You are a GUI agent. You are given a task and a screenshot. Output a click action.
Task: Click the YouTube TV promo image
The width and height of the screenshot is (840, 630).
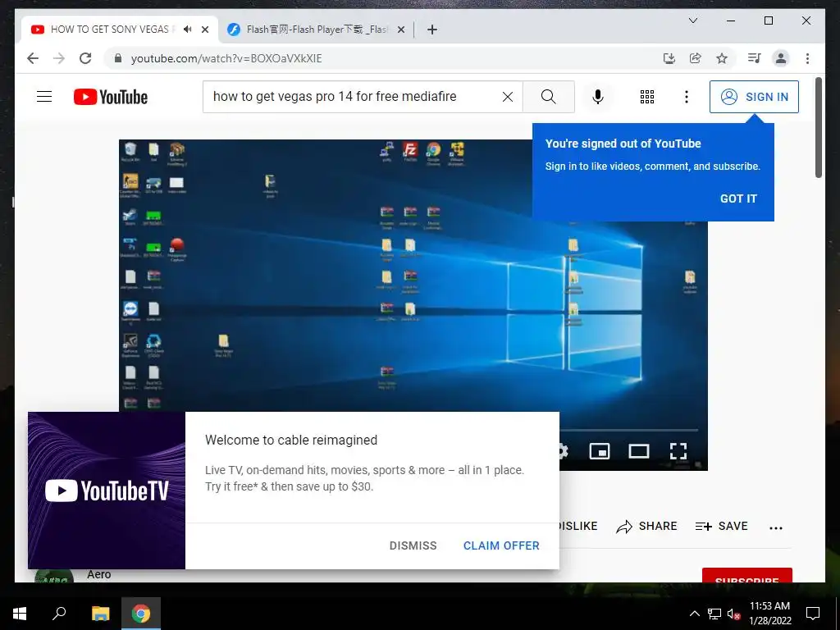pos(107,491)
